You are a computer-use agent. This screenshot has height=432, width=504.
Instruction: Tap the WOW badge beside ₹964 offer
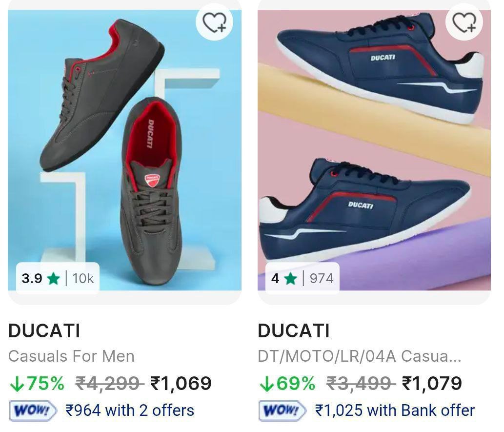33,411
